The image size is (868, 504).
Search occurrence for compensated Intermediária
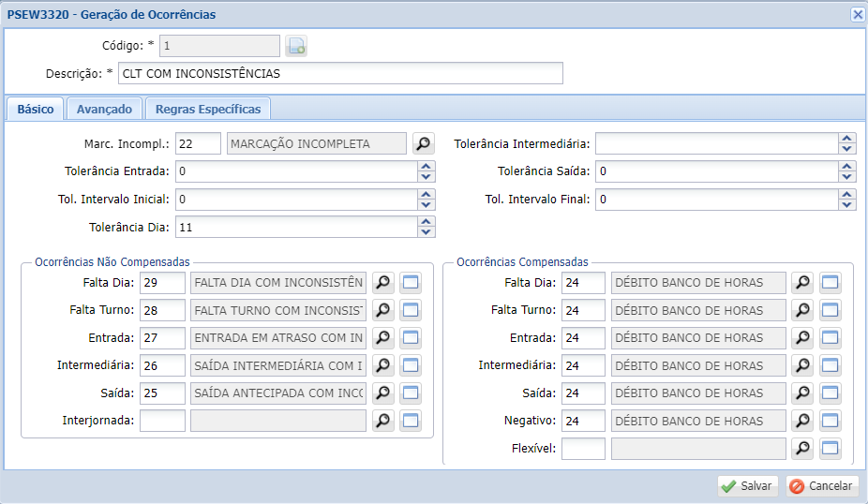[x=802, y=365]
